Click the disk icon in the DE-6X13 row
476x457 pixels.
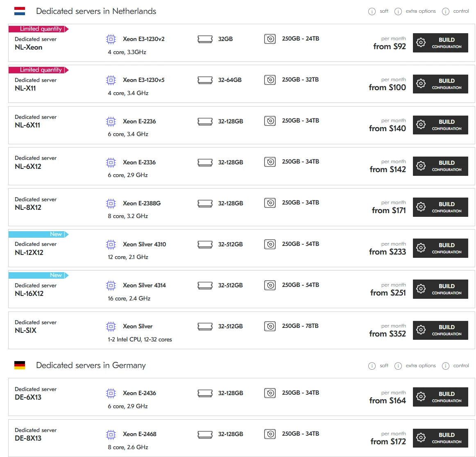coord(270,393)
